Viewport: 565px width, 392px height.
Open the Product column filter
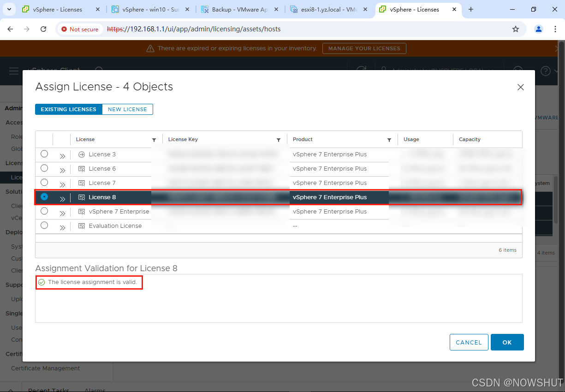(x=389, y=140)
